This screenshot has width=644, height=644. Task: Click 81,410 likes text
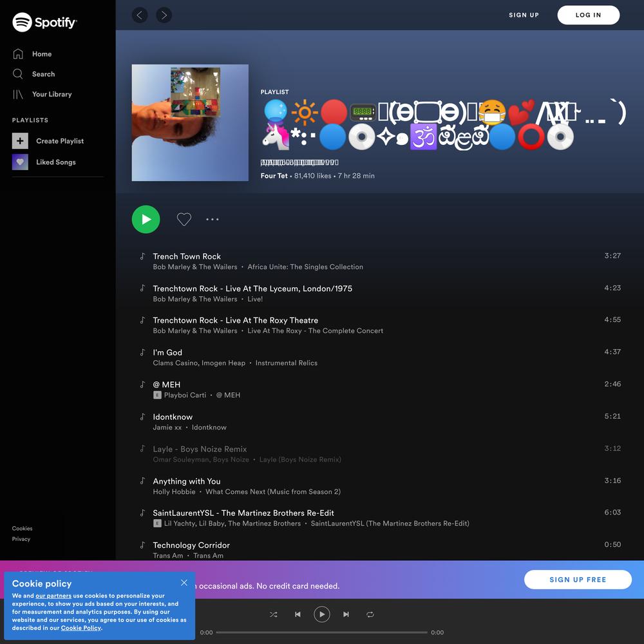pos(312,176)
